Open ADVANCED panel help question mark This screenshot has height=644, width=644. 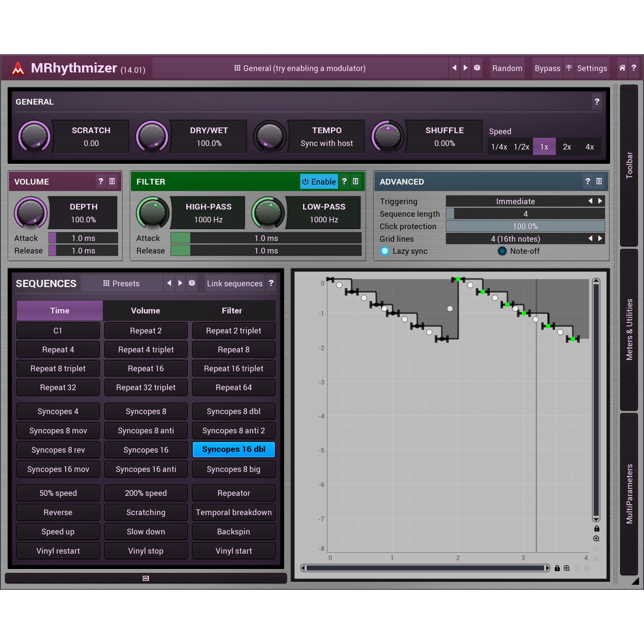coord(588,181)
